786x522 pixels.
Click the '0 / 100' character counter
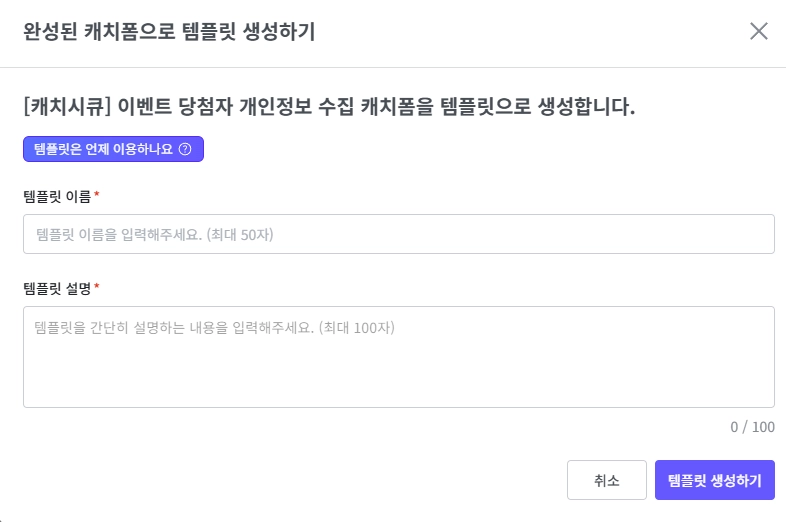(x=752, y=427)
